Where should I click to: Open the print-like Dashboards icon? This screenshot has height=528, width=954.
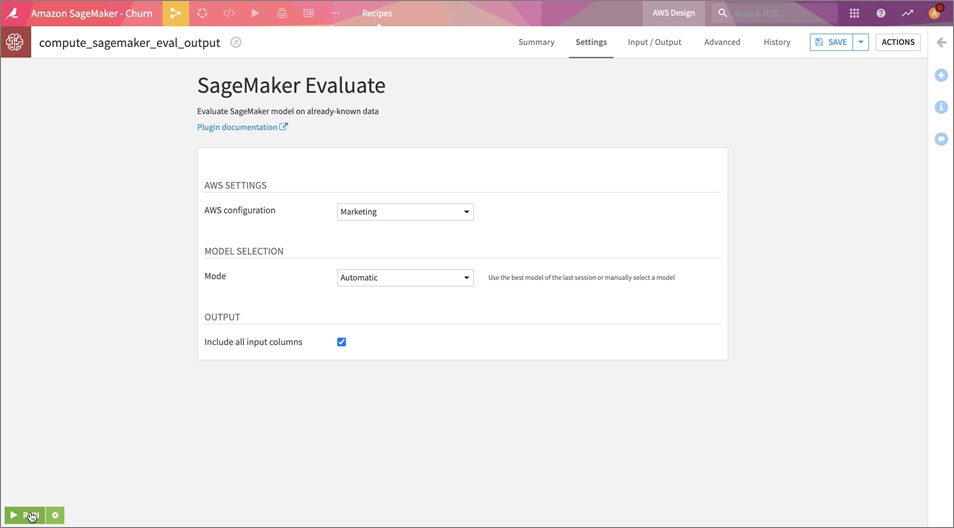coord(282,13)
